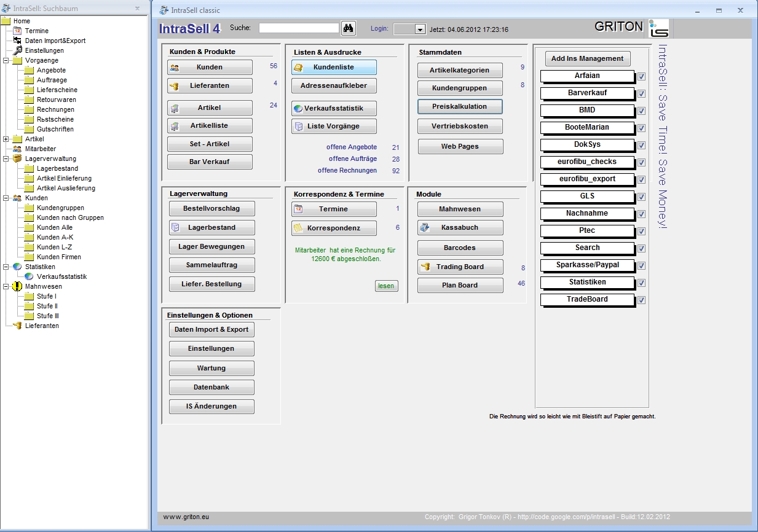Image resolution: width=758 pixels, height=532 pixels.
Task: Click the IS logo next to GRITON
Action: point(658,28)
